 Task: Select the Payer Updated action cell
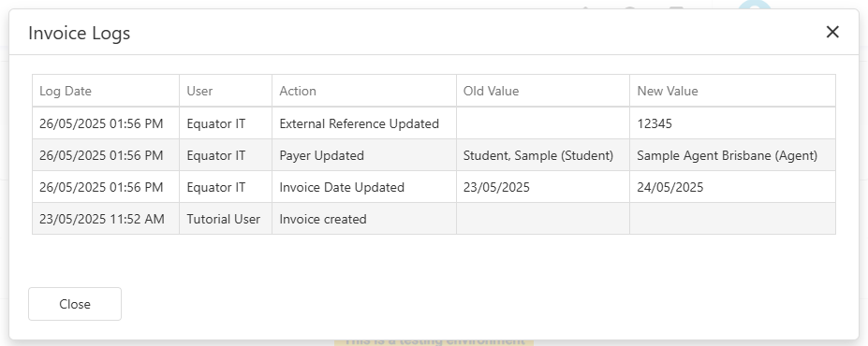tap(364, 155)
